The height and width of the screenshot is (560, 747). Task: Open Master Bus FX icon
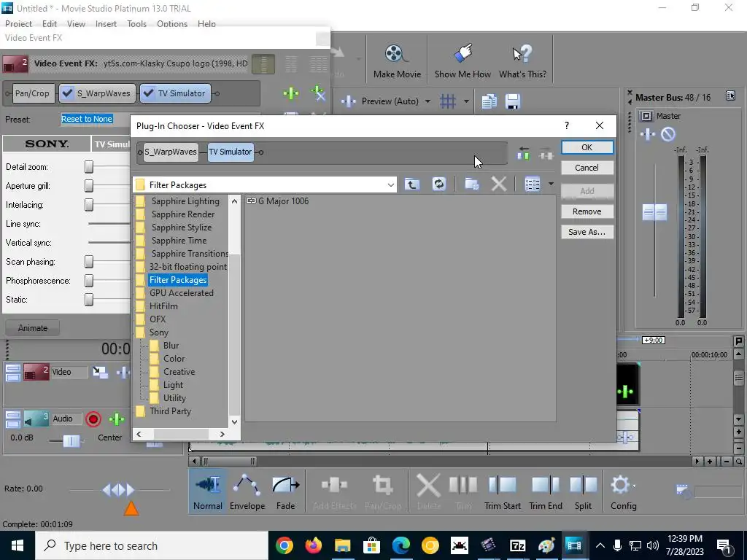[x=648, y=134]
